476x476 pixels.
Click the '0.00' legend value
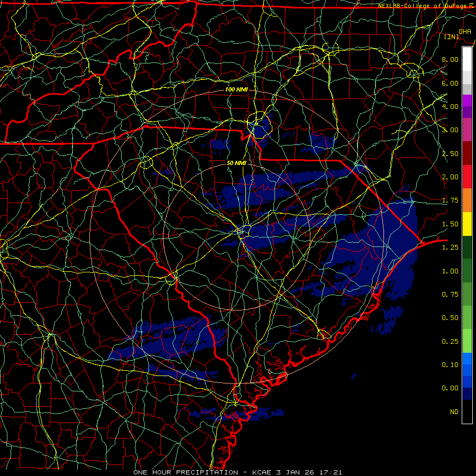click(450, 388)
